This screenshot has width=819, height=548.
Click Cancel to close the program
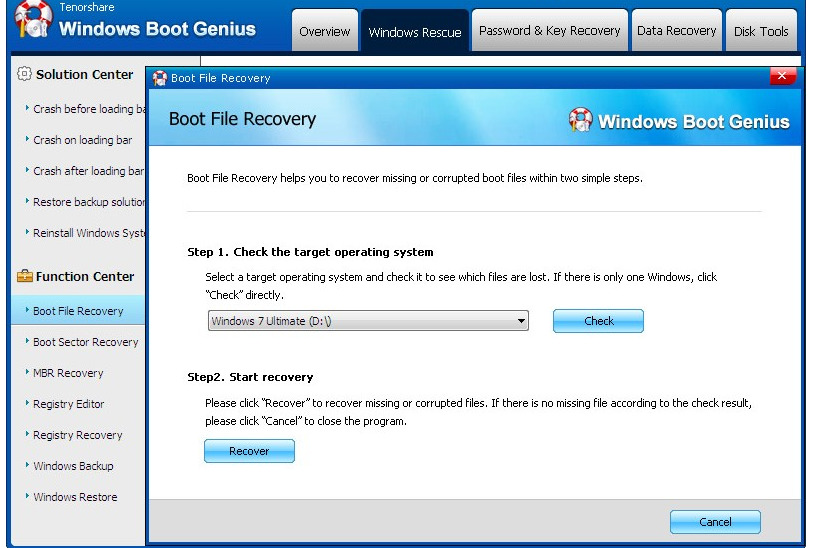715,521
